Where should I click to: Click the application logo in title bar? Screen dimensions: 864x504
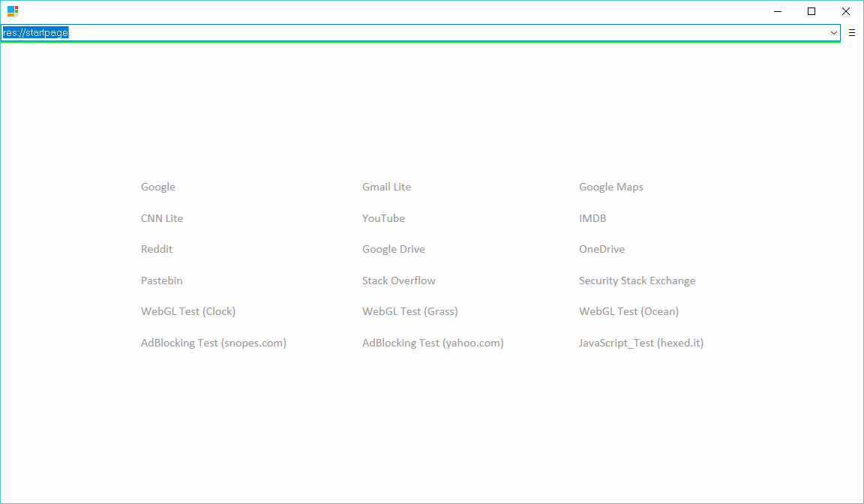coord(13,11)
